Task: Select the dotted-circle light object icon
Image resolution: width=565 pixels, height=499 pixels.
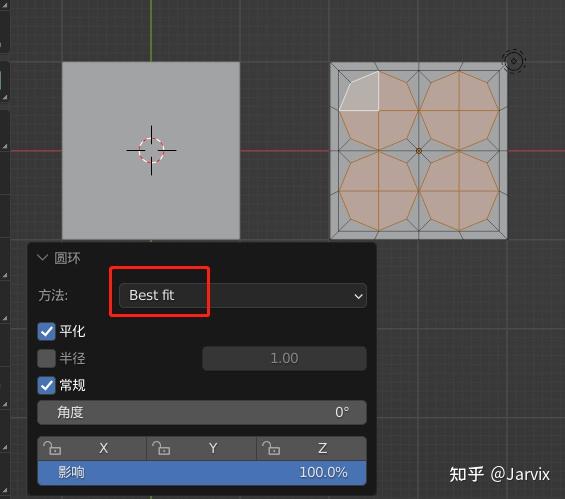Action: click(514, 61)
